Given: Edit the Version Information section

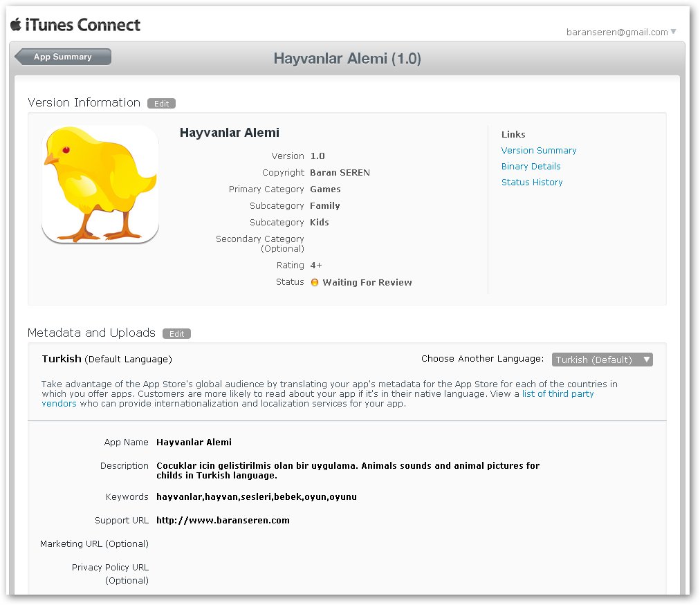Looking at the screenshot, I should click(x=161, y=104).
